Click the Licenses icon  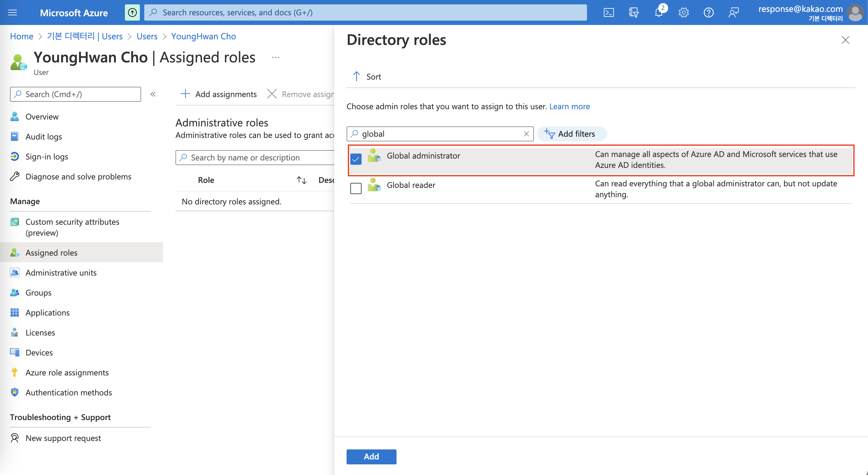[14, 332]
